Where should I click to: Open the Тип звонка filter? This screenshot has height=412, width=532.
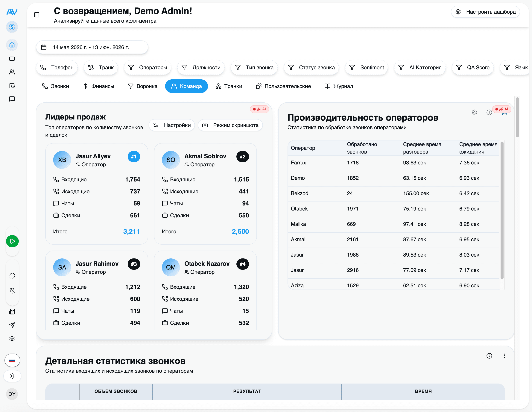254,67
